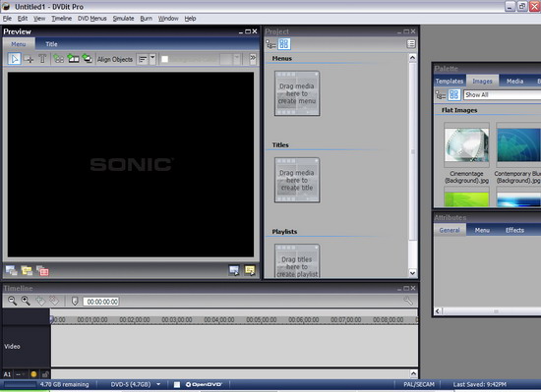The image size is (541, 392).
Task: Click the blue monitor preview icon
Action: click(x=234, y=270)
